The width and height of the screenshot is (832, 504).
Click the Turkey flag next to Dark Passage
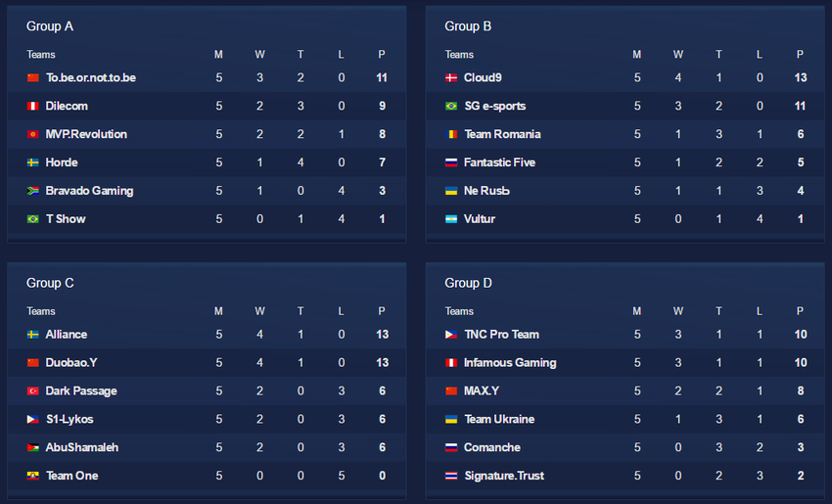(33, 390)
